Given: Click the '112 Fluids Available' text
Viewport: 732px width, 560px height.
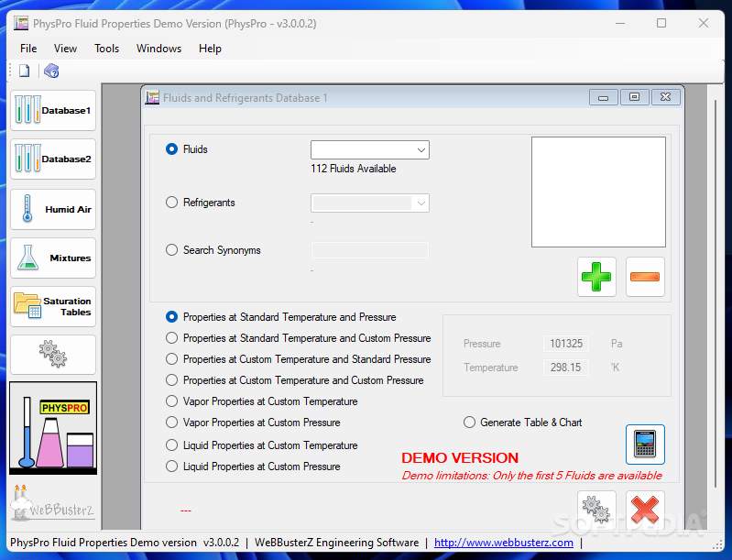Looking at the screenshot, I should 354,169.
